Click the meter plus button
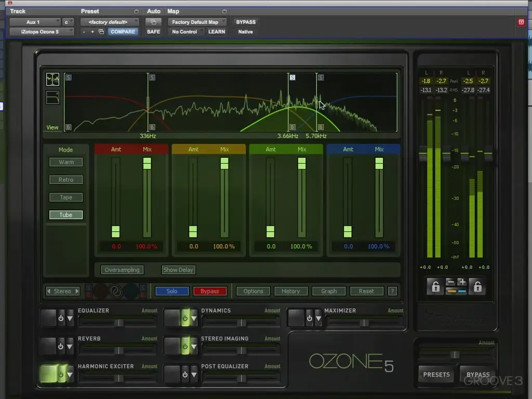This screenshot has width=532, height=399. tap(462, 282)
